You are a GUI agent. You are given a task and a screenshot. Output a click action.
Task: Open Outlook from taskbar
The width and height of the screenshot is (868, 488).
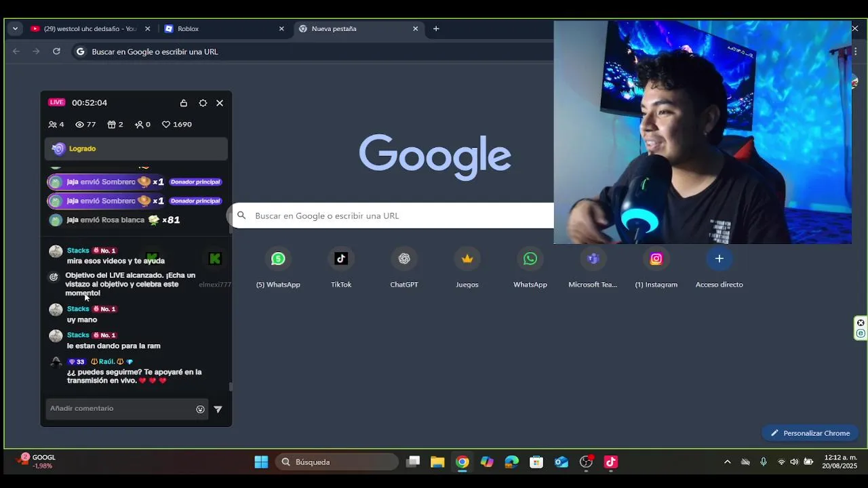pos(561,462)
